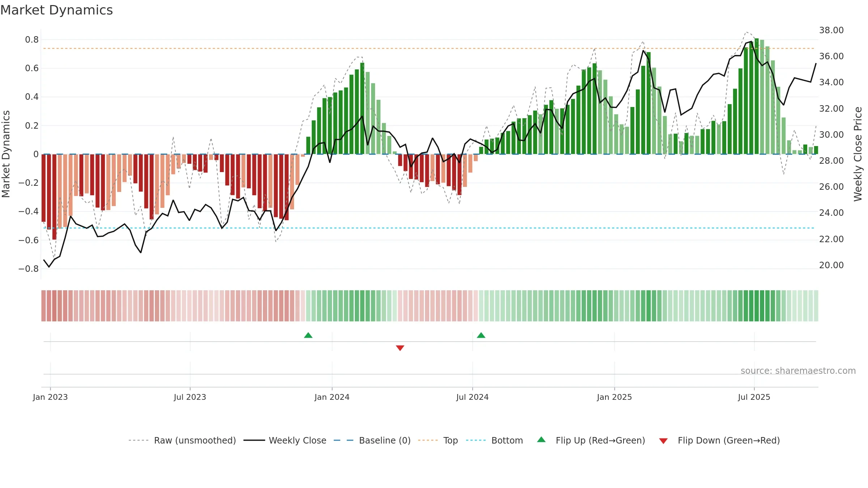The image size is (868, 488).
Task: Click the green Flip Up triangle icon in legend
Action: (x=541, y=440)
